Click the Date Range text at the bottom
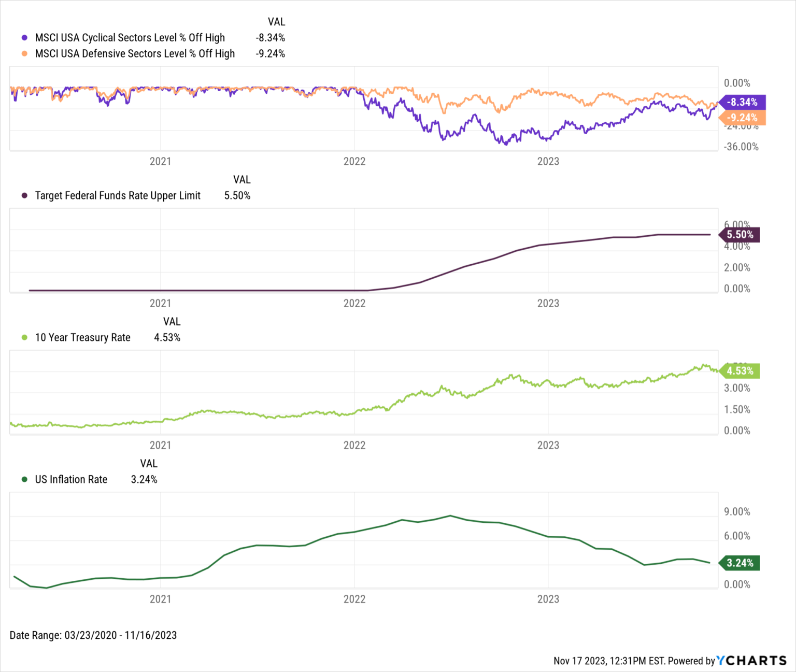The image size is (796, 672). point(93,635)
